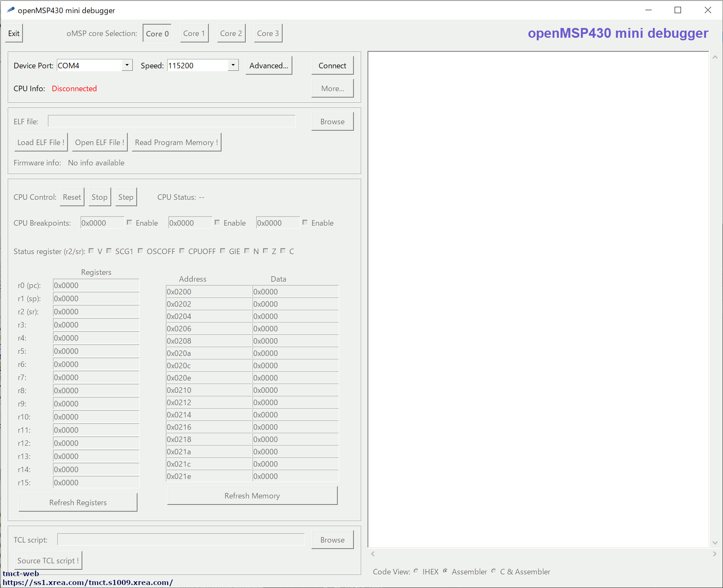
Task: Toggle the N status register flag
Action: tap(247, 251)
